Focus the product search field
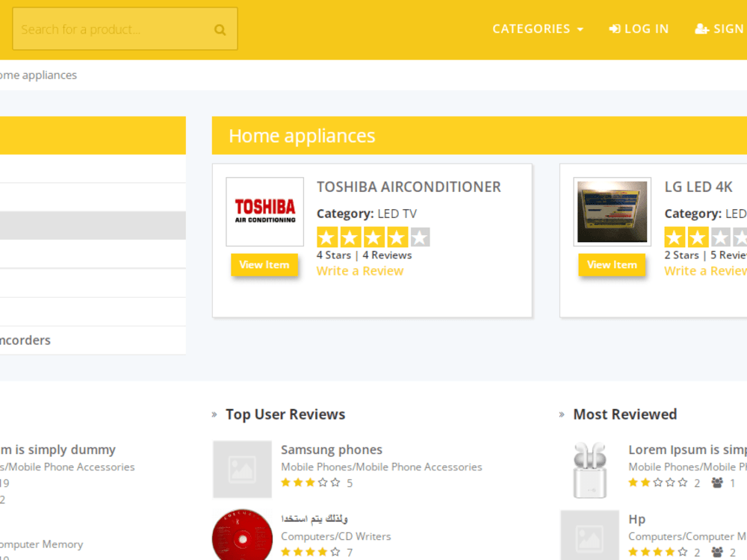Screen dimensions: 747x560 (125, 28)
